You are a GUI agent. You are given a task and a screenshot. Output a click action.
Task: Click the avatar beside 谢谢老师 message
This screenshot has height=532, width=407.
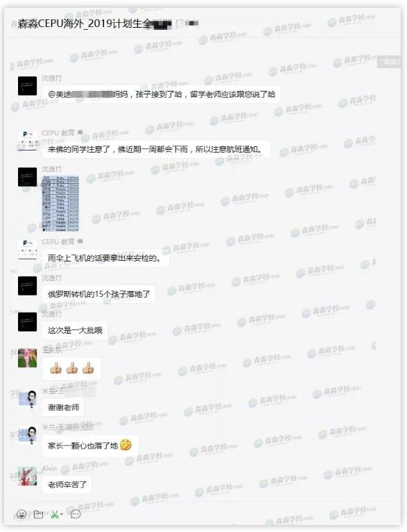click(27, 399)
